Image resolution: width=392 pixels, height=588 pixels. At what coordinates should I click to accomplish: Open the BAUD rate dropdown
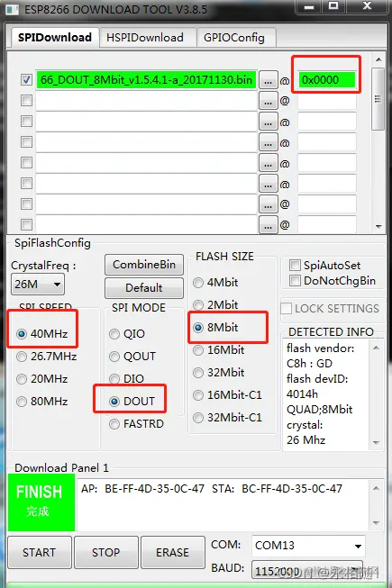(x=308, y=571)
